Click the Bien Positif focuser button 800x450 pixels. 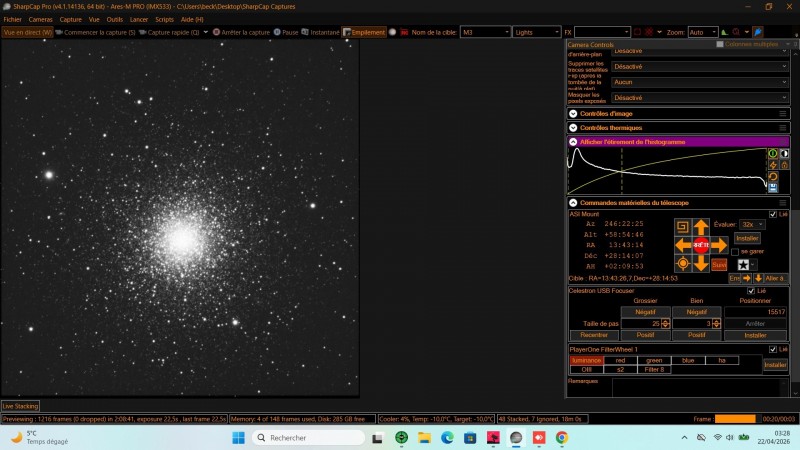pos(696,335)
